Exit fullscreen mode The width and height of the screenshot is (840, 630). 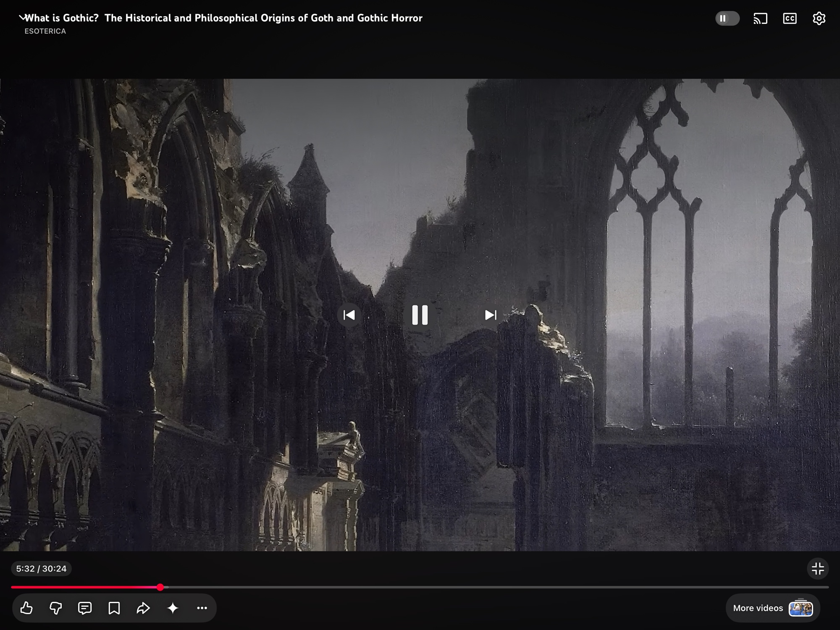817,569
